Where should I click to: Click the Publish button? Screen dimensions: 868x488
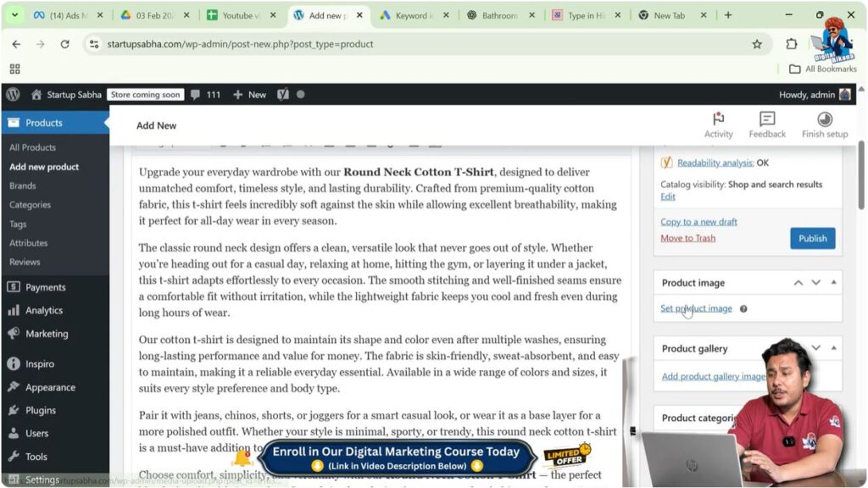pyautogui.click(x=811, y=238)
